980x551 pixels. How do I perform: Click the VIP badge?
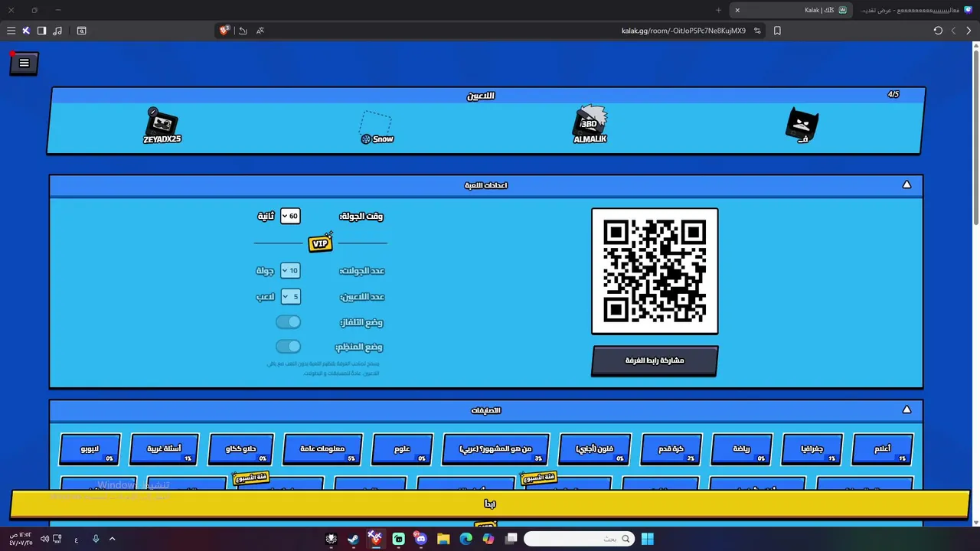point(321,243)
